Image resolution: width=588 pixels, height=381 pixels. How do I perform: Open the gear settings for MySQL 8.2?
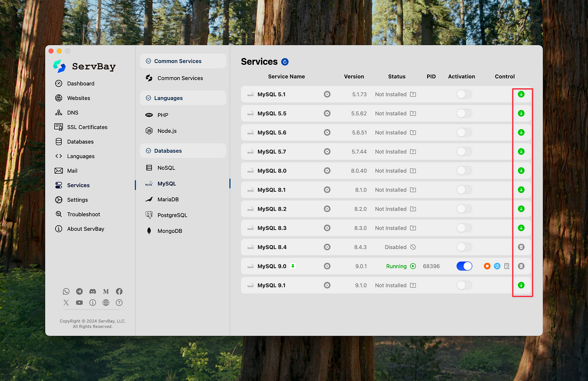[x=327, y=209]
